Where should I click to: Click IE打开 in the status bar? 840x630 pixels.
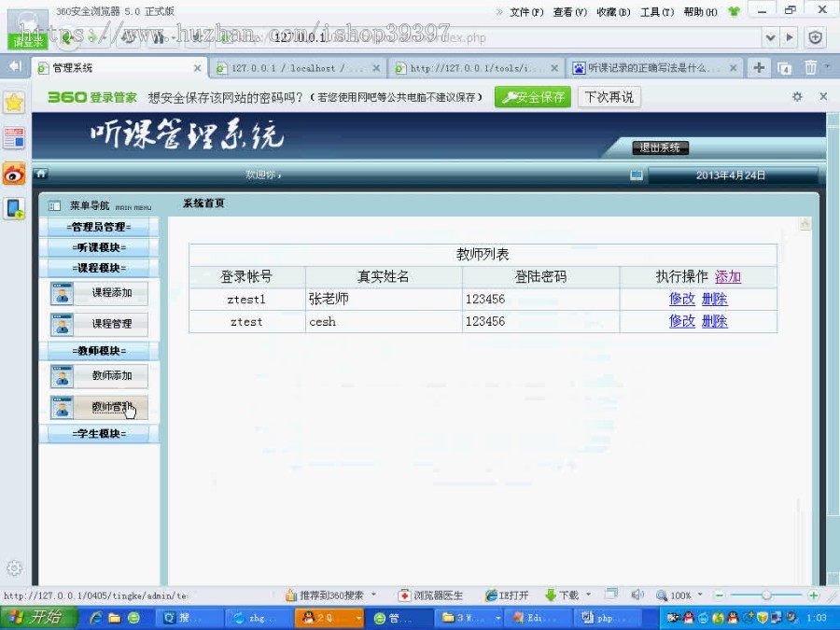click(507, 595)
